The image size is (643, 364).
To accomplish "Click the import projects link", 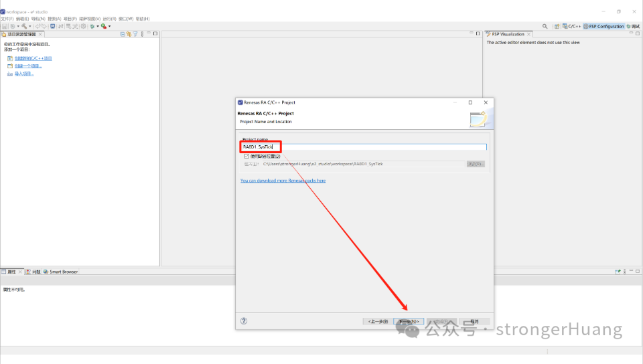I will click(x=24, y=74).
